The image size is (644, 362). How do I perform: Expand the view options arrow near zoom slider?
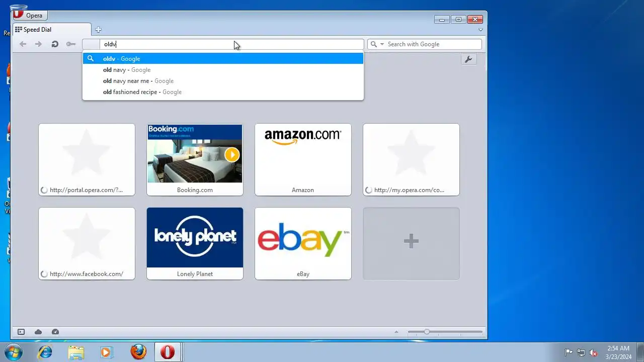tap(396, 332)
